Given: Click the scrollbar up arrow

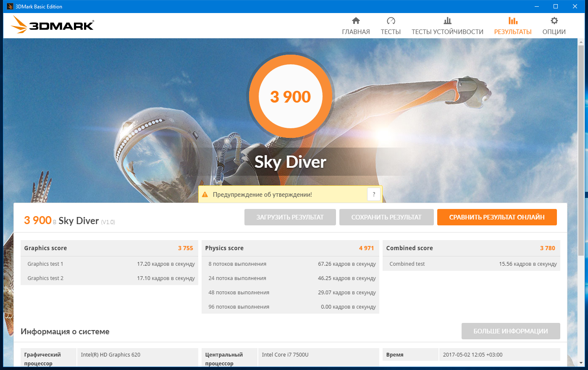Looking at the screenshot, I should coord(581,42).
